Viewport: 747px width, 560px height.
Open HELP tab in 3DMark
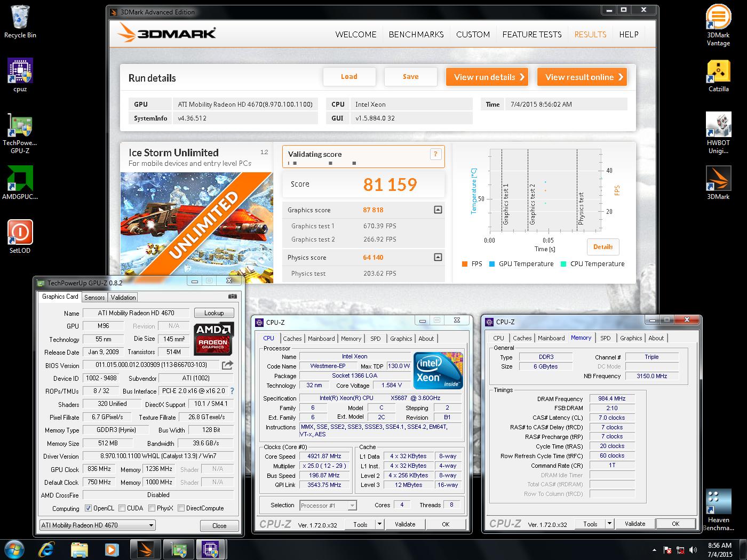[x=629, y=34]
